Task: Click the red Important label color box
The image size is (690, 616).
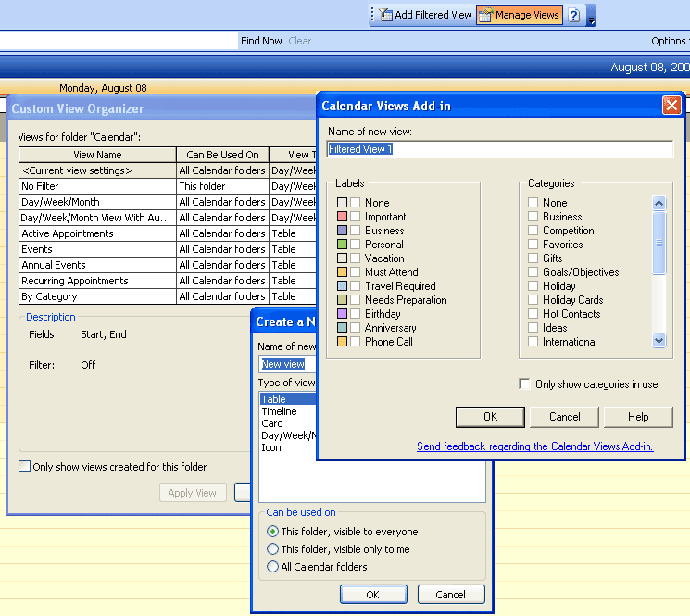Action: [x=342, y=217]
